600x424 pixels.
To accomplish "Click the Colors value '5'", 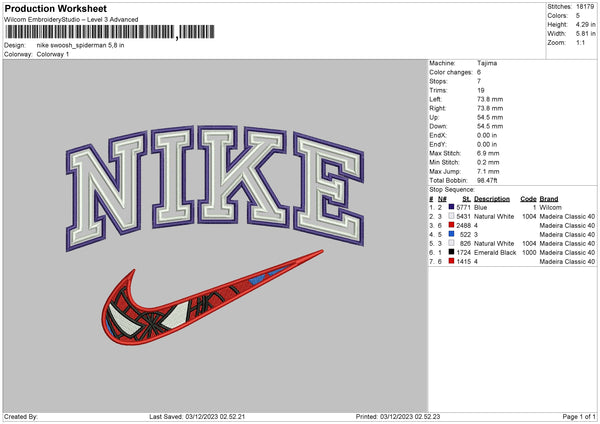I will [578, 16].
